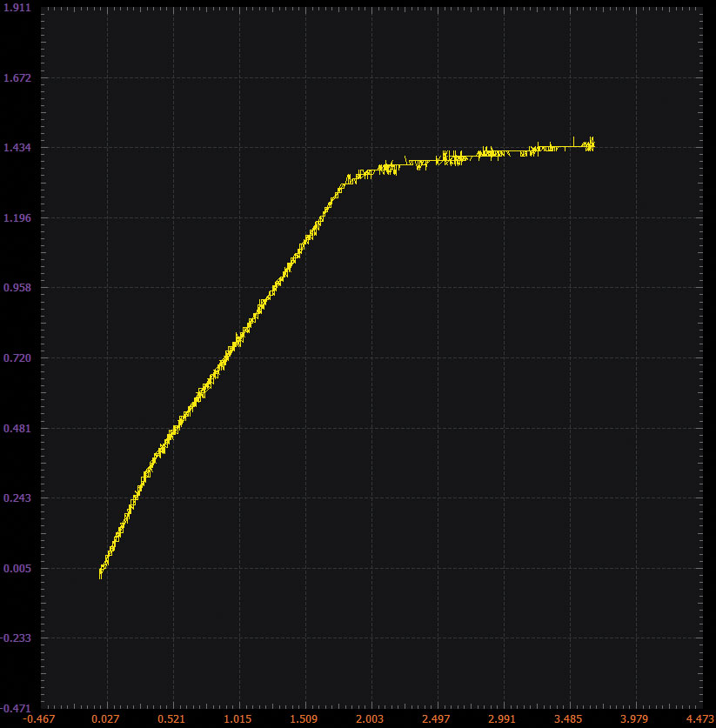Select the 1.672 y-axis tick label
This screenshot has height=728, width=716.
click(x=17, y=77)
